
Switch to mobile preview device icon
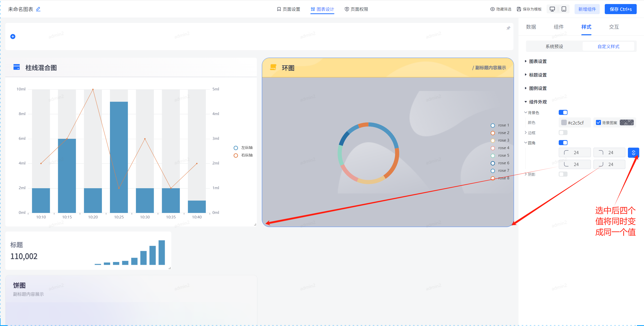coord(564,9)
